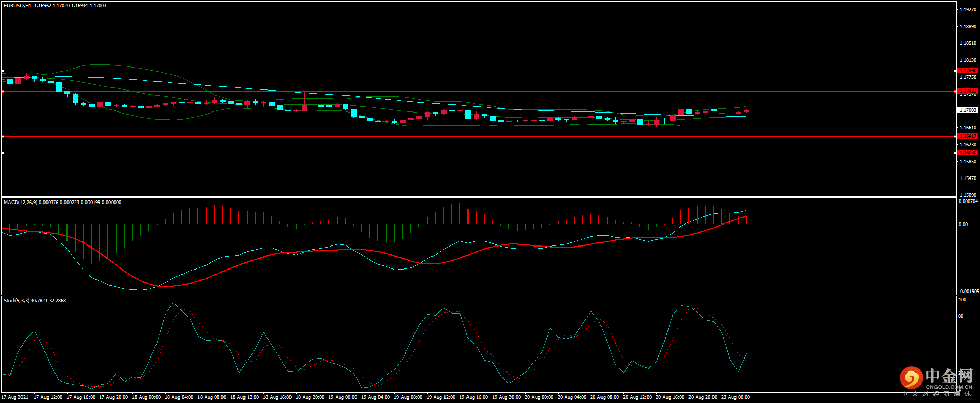980x403 pixels.
Task: Click the -0.001905 MACD scale value
Action: point(968,291)
